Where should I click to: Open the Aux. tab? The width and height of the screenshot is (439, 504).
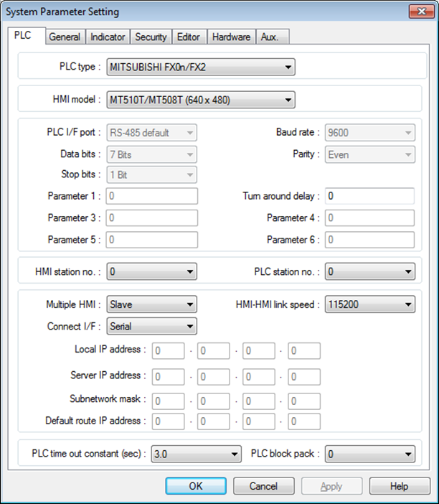(x=273, y=37)
